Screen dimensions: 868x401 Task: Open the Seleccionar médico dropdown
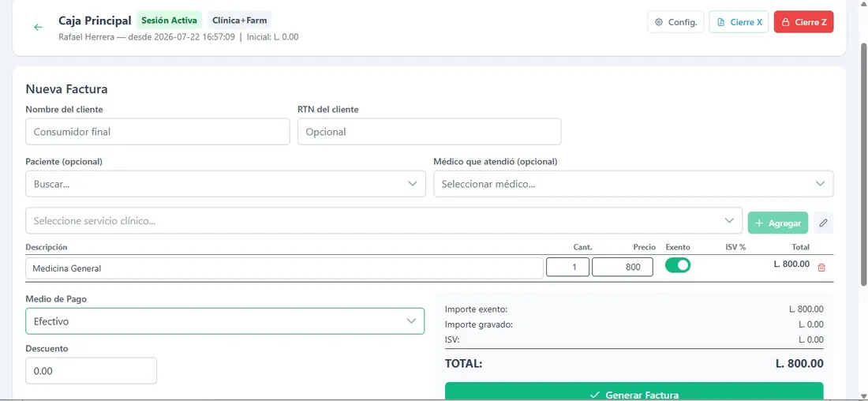(x=634, y=183)
